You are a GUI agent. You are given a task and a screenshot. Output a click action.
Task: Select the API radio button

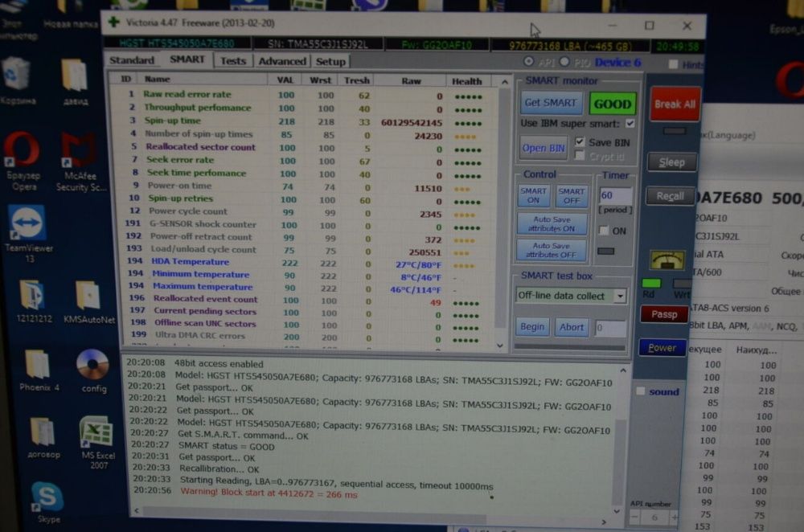click(529, 62)
